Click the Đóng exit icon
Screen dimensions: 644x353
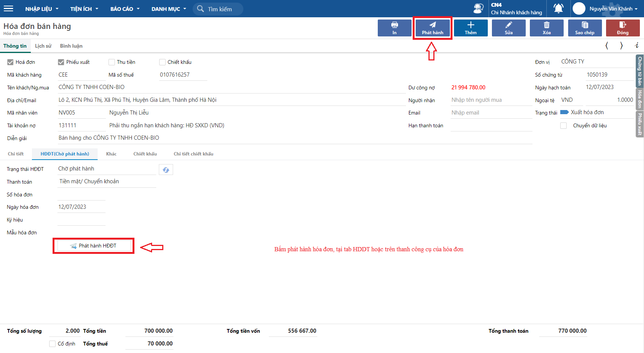pos(623,25)
